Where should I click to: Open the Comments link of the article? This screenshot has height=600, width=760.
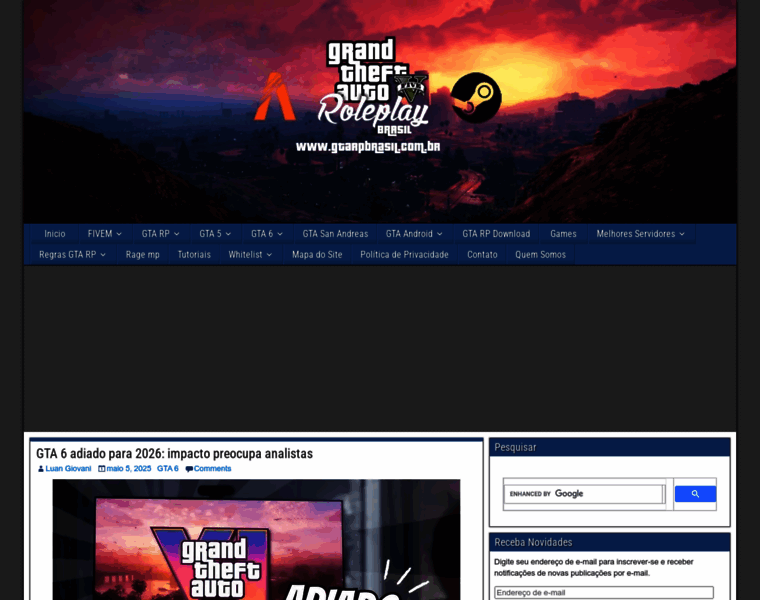(212, 469)
